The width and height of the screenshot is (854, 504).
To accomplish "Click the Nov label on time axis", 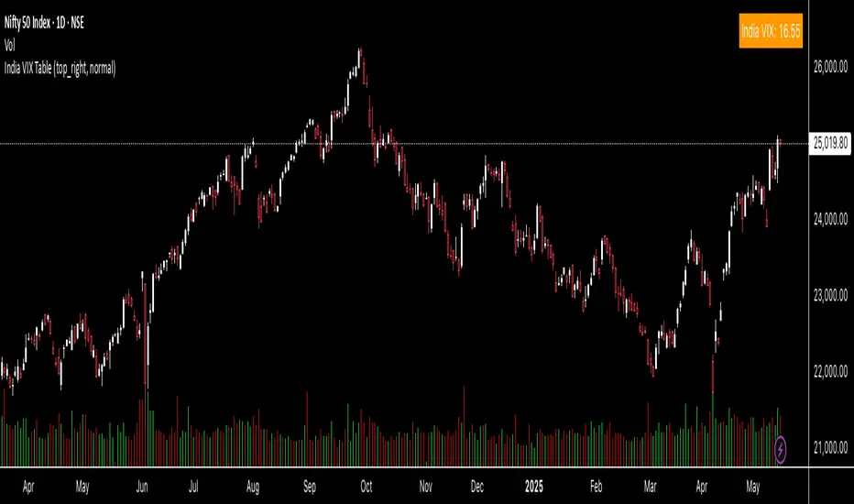I will (x=425, y=487).
